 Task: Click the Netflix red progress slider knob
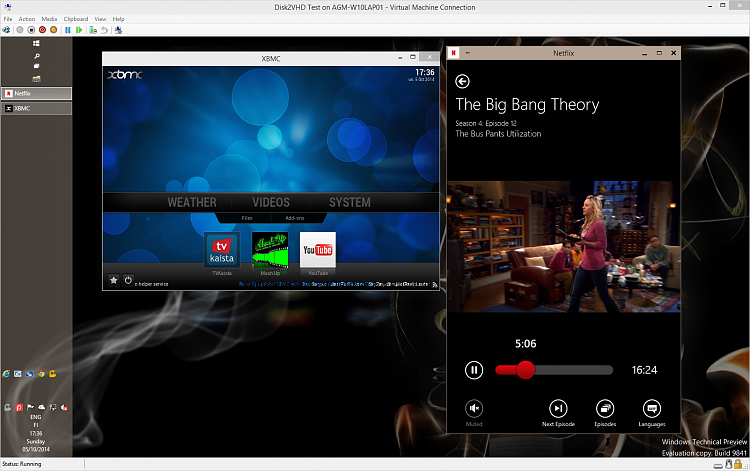pyautogui.click(x=526, y=370)
